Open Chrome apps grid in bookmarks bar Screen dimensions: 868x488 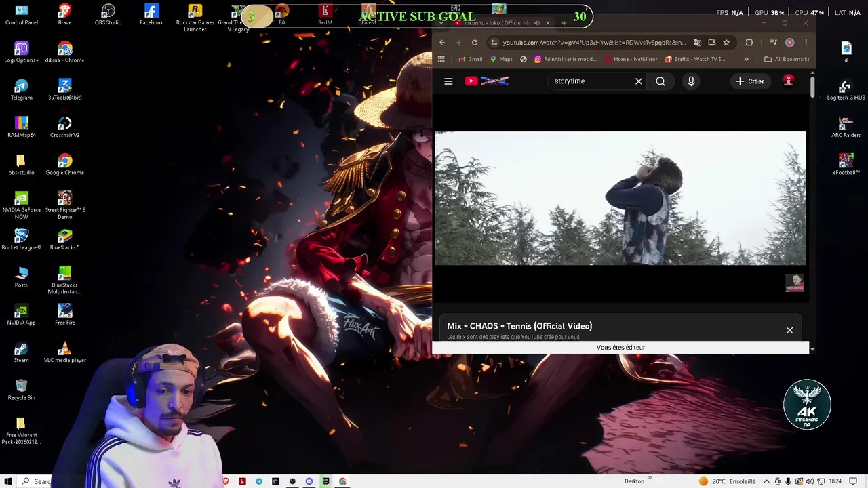(x=441, y=59)
